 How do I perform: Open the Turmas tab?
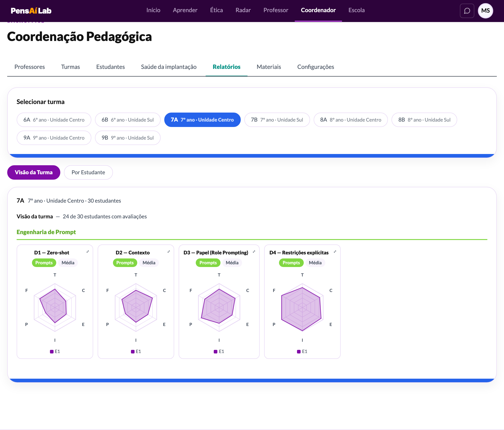(71, 67)
